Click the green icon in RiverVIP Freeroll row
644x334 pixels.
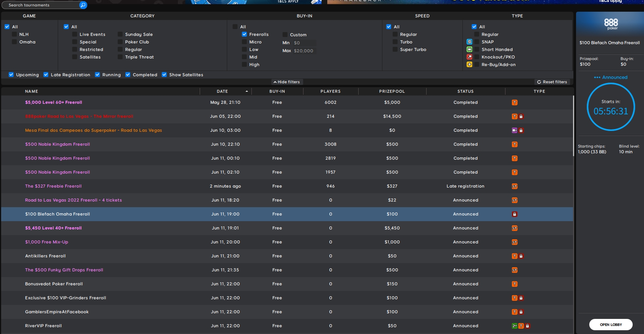click(x=515, y=326)
